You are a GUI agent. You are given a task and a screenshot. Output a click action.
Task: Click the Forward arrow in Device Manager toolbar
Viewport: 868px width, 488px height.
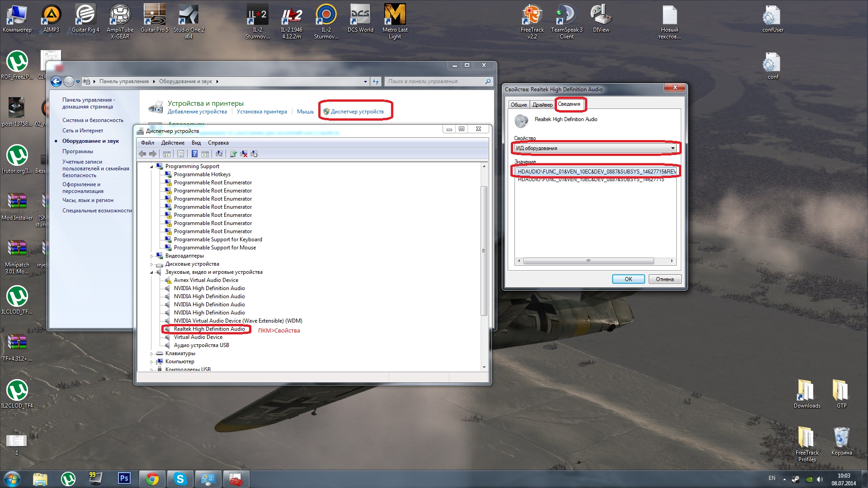[153, 154]
